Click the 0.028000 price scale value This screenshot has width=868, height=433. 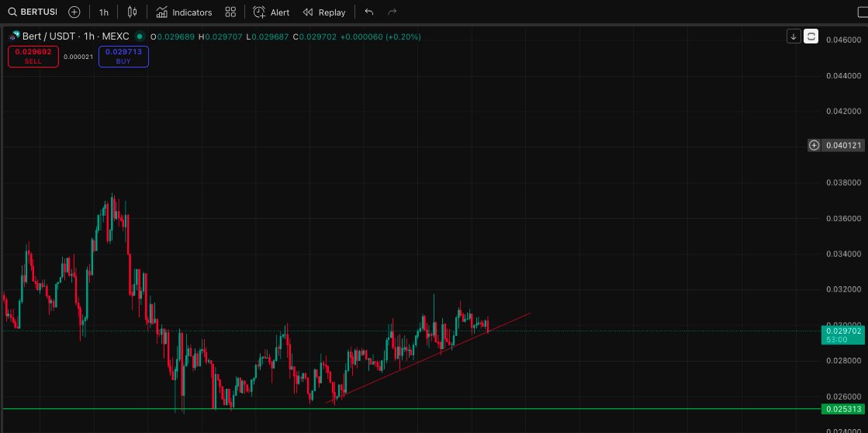click(844, 361)
